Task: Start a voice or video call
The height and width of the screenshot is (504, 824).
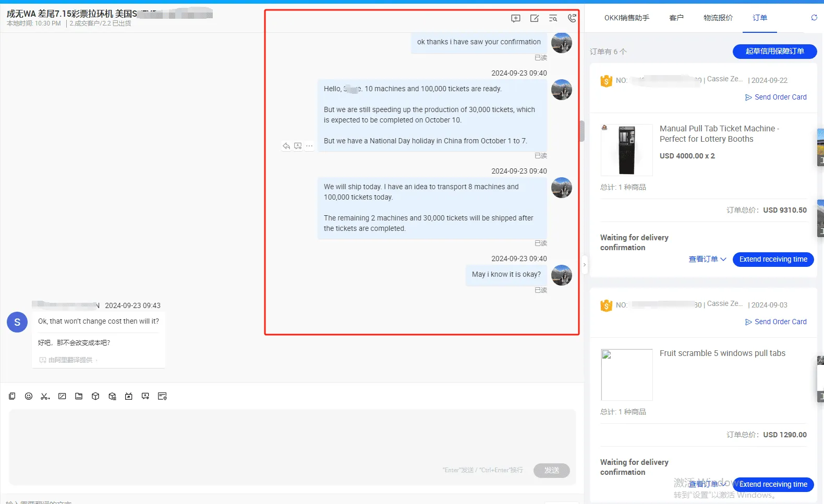Action: (572, 18)
